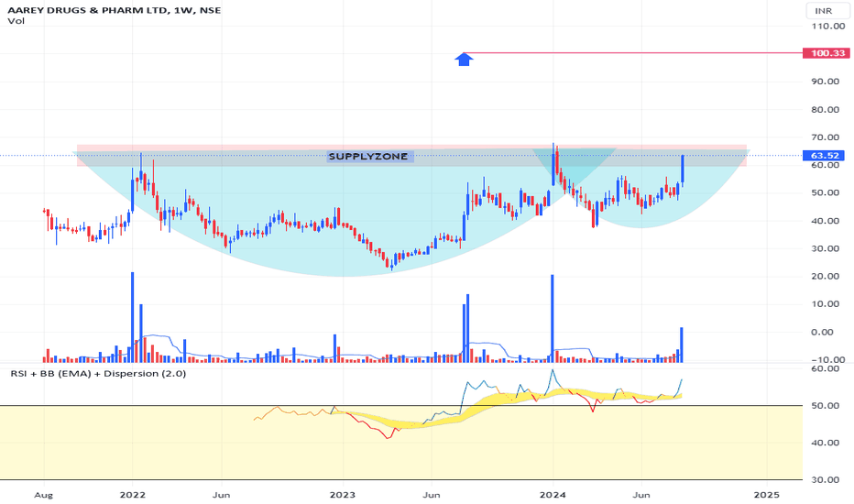Screen dimensions: 854x504
Task: Click the 110.00 price axis label
Action: [827, 26]
